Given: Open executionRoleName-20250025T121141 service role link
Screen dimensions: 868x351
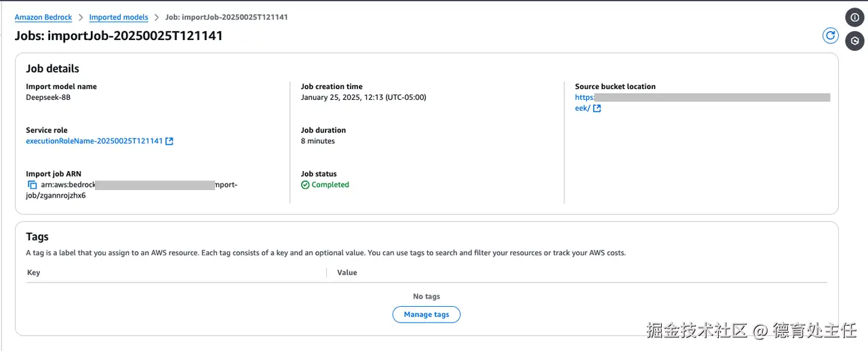Looking at the screenshot, I should [x=94, y=141].
